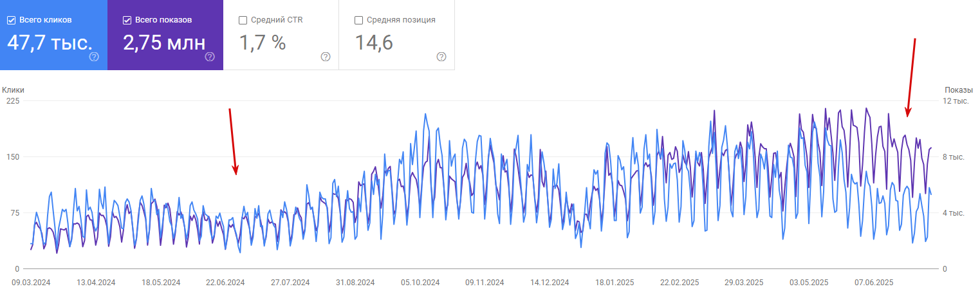Click the '07.06.2025' date label

874,283
